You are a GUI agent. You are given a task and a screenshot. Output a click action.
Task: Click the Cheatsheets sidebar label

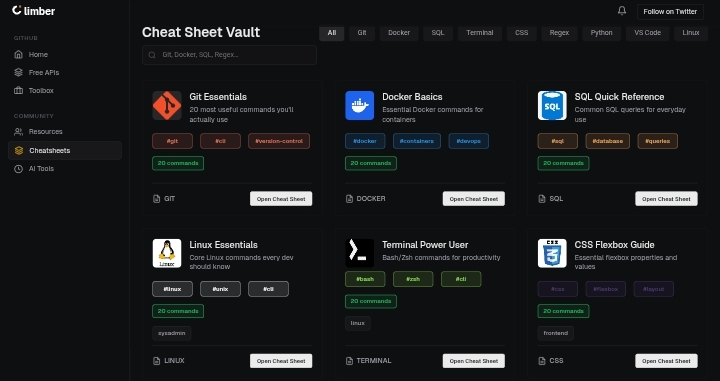(x=50, y=151)
